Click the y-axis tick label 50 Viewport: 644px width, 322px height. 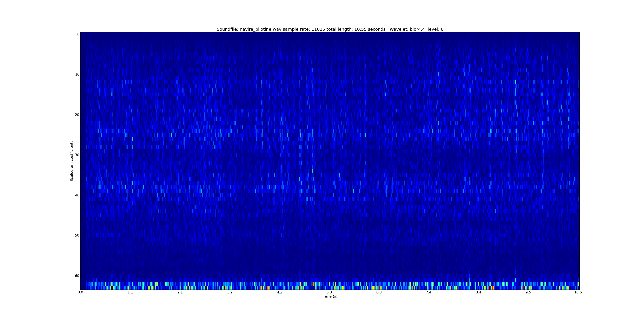[77, 235]
